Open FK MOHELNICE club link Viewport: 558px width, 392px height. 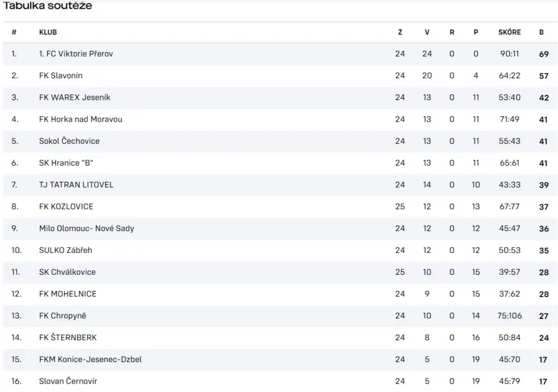click(x=68, y=294)
